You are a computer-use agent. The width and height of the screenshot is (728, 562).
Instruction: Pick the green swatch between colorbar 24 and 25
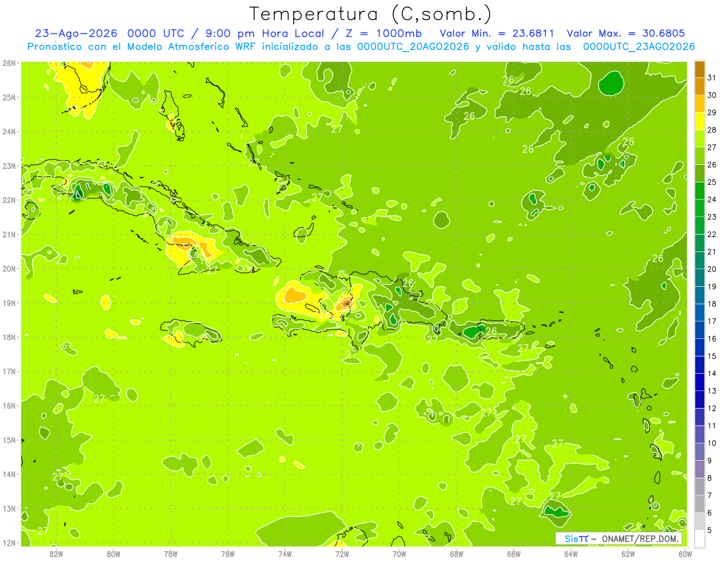pyautogui.click(x=699, y=191)
